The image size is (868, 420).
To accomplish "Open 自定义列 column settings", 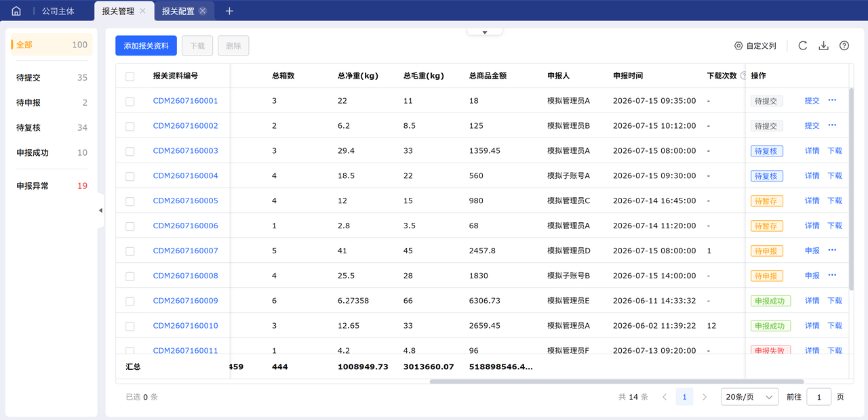I will pos(755,45).
